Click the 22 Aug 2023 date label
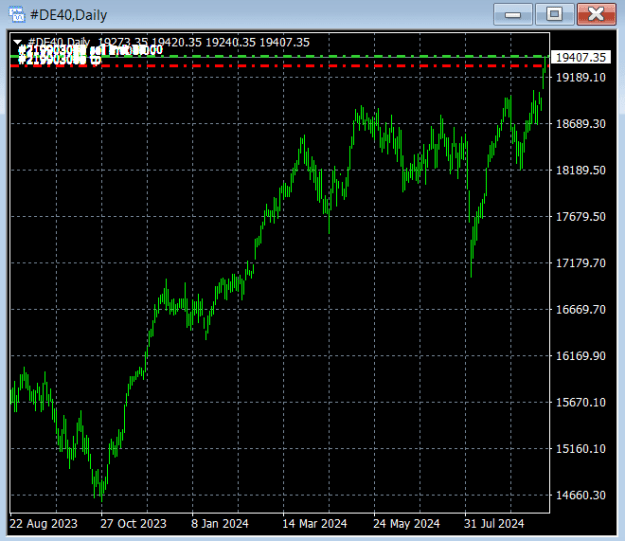This screenshot has width=625, height=541. [x=43, y=523]
